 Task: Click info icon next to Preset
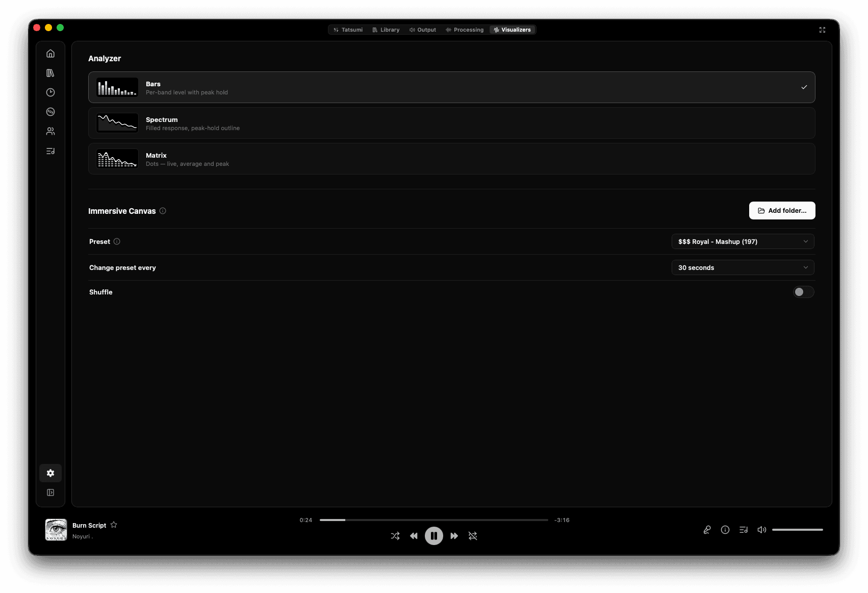click(117, 241)
